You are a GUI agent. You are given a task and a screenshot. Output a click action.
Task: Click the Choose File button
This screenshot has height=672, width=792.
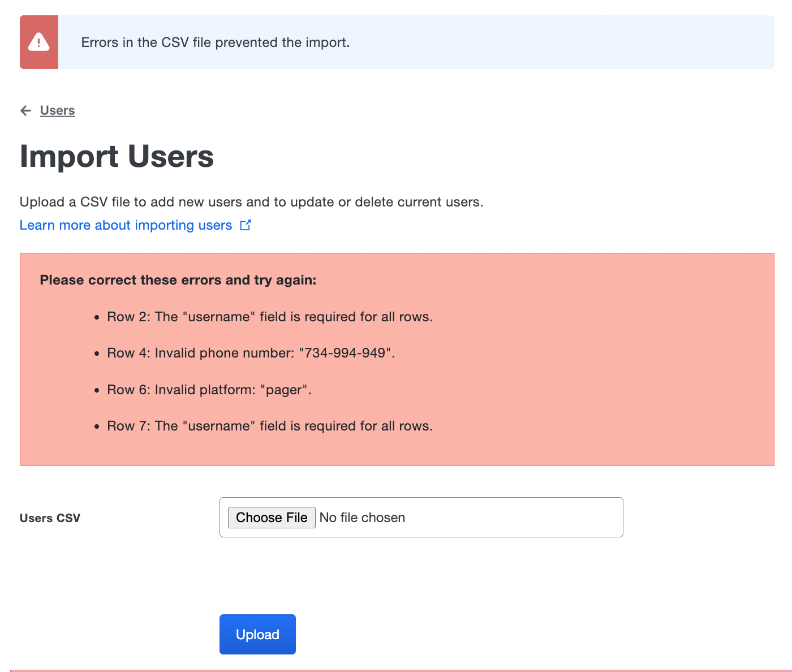coord(272,518)
